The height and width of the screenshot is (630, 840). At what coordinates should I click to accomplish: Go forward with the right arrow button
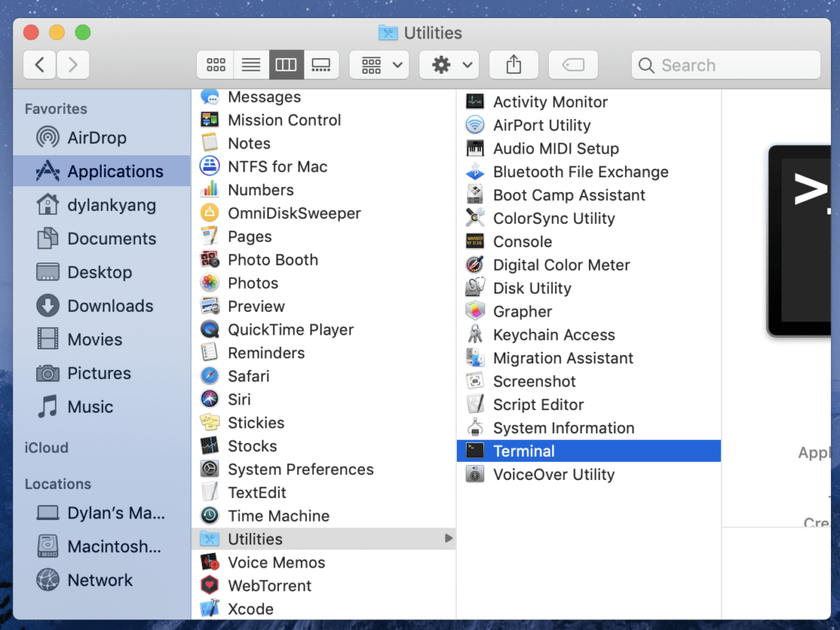tap(73, 65)
